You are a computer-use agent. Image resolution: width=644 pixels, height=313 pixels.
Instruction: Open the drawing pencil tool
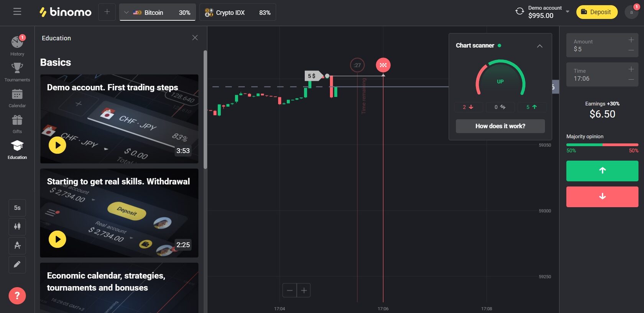pyautogui.click(x=17, y=264)
